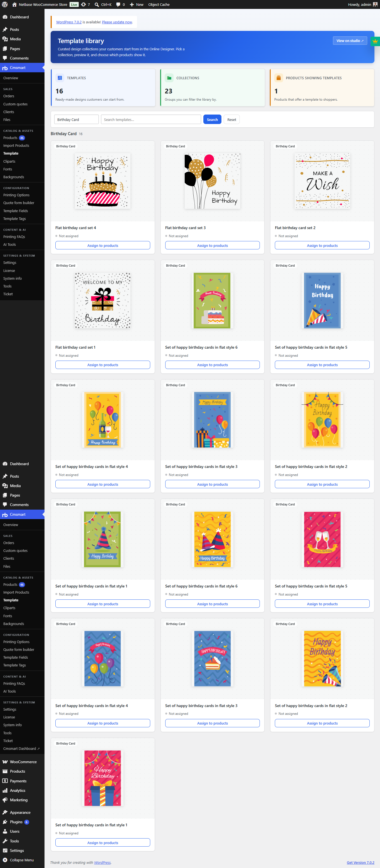
Task: Assign Flat birthday card set 2 to products
Action: pos(322,245)
